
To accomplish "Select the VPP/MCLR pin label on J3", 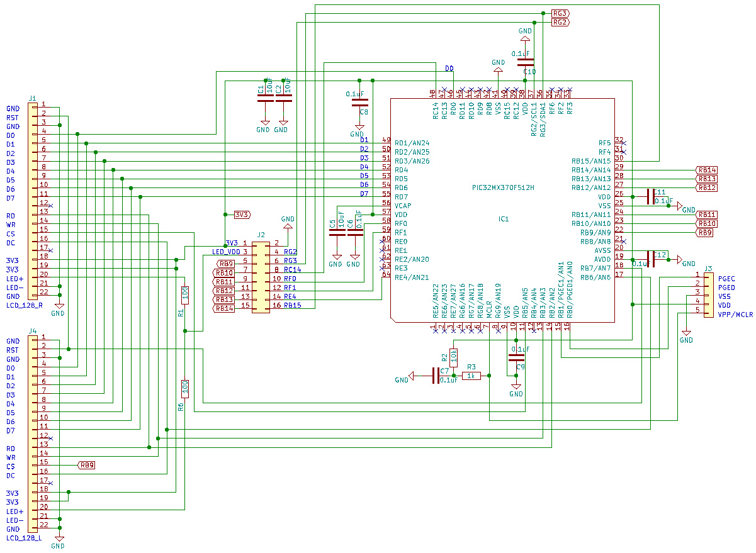I will [x=735, y=314].
